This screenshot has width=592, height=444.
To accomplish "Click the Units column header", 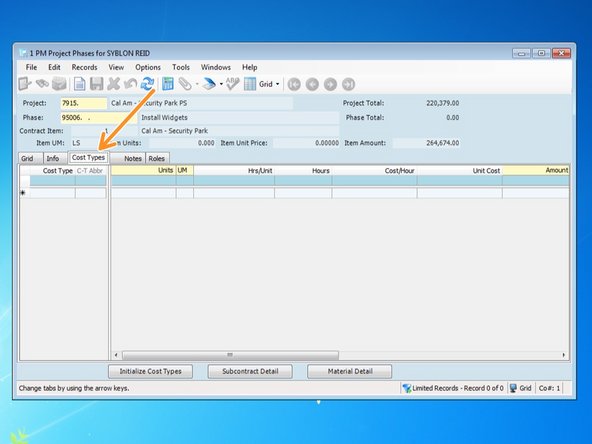I will [143, 170].
